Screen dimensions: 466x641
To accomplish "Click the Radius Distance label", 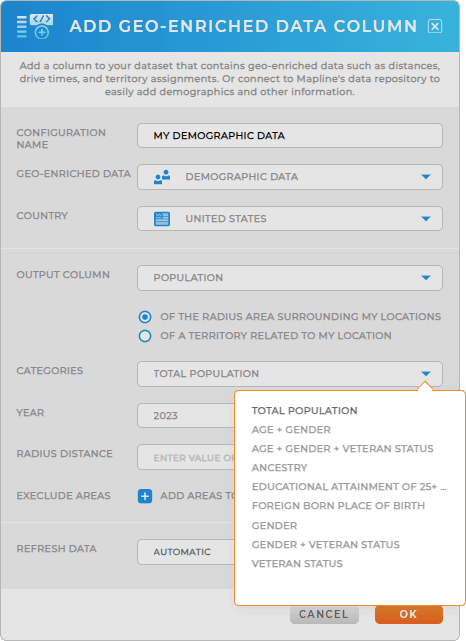I will (x=65, y=454).
